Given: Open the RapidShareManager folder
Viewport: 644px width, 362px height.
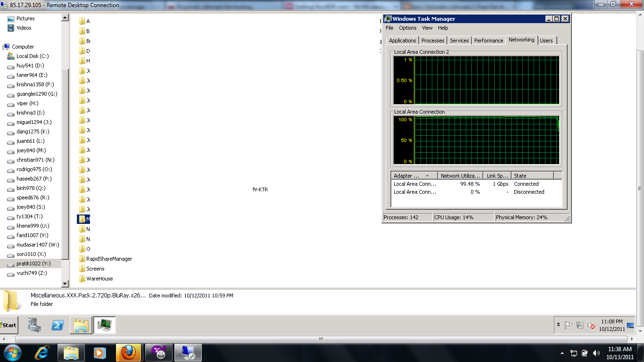Looking at the screenshot, I should [108, 259].
